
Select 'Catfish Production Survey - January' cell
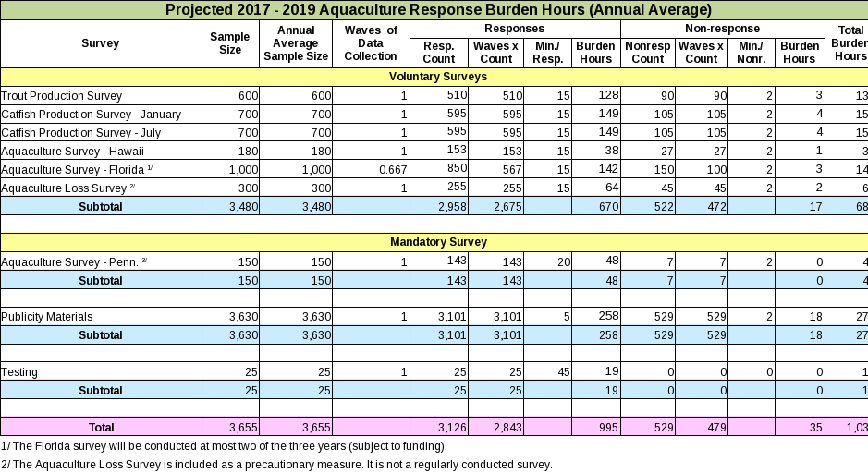coord(101,114)
